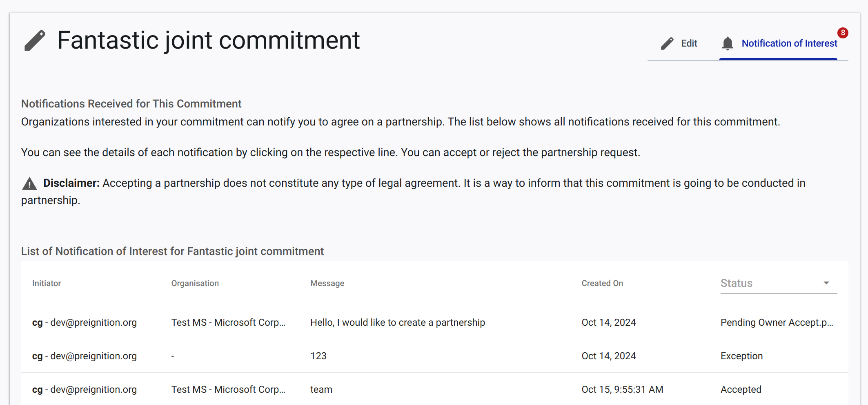Click the bell notification icon
Screen dimensions: 868x405
click(x=728, y=43)
